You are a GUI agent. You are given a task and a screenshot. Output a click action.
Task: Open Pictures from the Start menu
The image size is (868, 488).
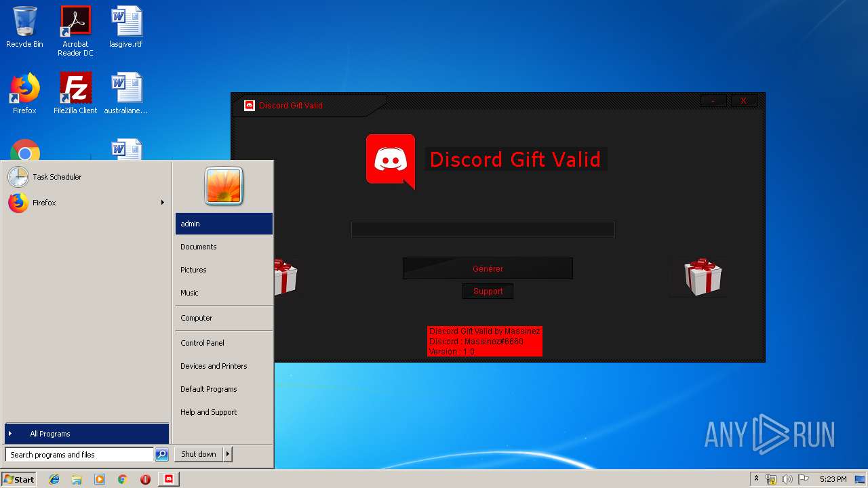pos(224,270)
